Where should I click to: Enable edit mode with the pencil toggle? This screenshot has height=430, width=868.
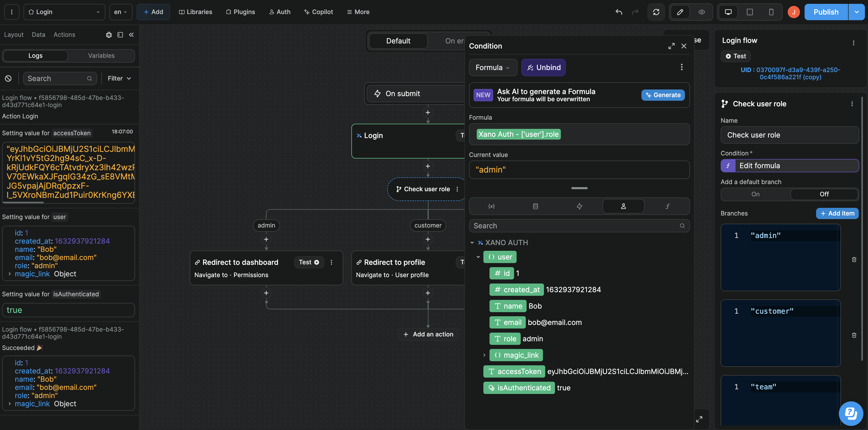click(x=680, y=12)
